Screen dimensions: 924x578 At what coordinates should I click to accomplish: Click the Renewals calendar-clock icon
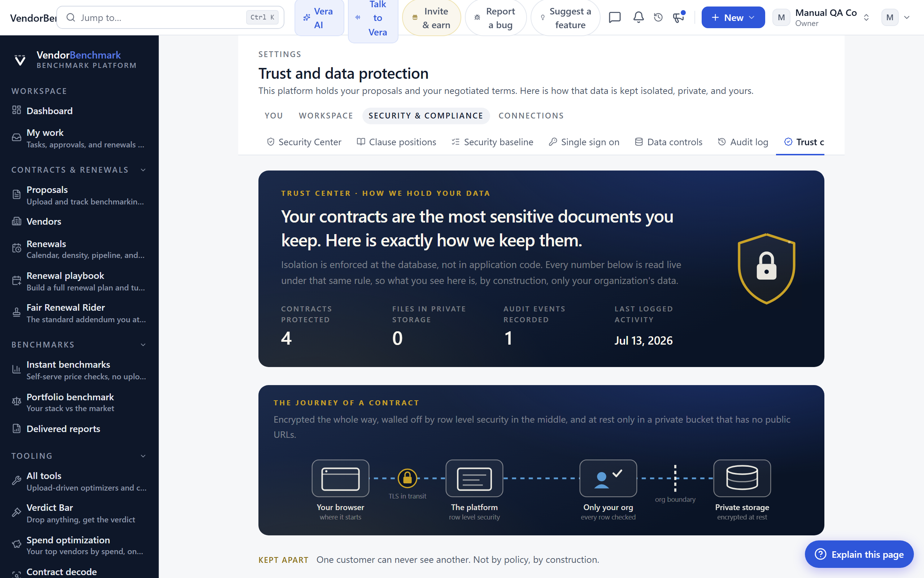(x=16, y=249)
